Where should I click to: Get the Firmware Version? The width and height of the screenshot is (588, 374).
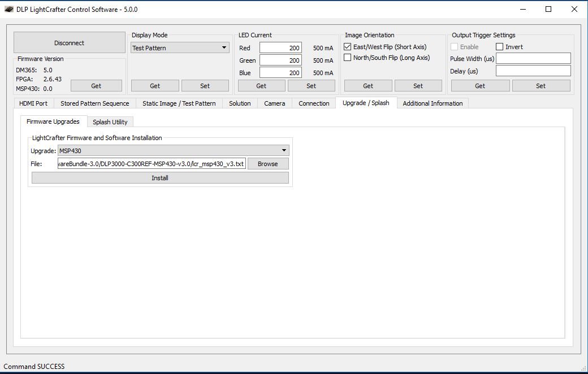96,86
